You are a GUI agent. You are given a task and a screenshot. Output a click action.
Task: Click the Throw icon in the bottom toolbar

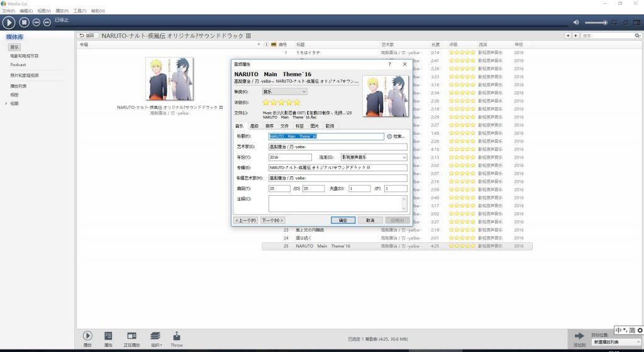pyautogui.click(x=177, y=339)
